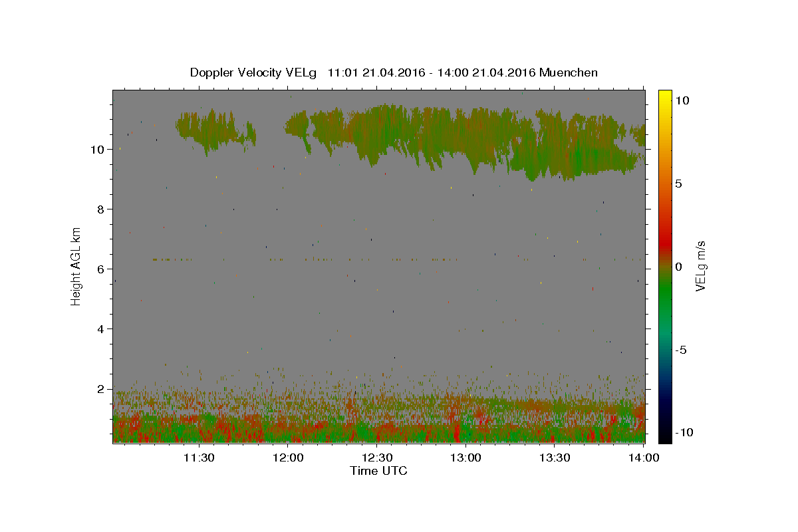Click the 12:00 time tick label
The height and width of the screenshot is (532, 798).
pos(288,458)
